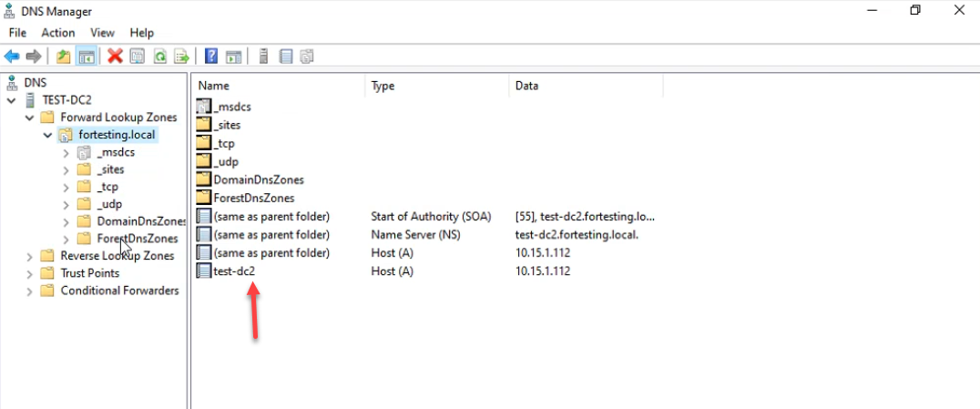Click the green Refresh icon
Viewport: 980px width, 409px height.
tap(160, 56)
